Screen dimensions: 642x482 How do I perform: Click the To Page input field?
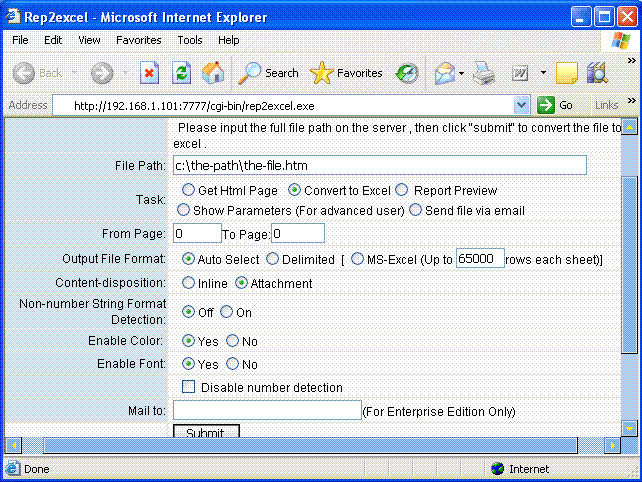coord(298,233)
